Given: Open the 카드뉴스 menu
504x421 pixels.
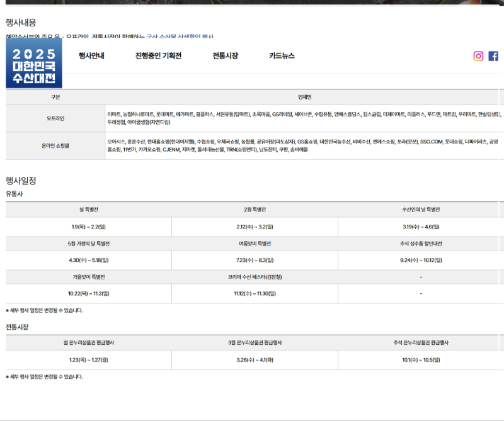Looking at the screenshot, I should coord(282,55).
